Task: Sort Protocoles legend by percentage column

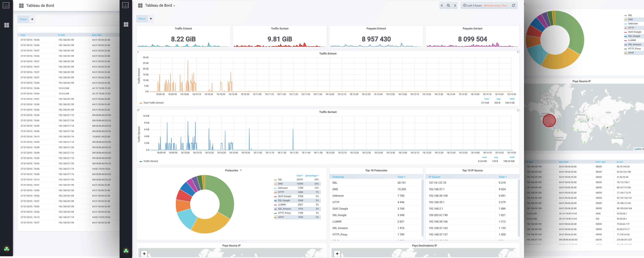Action: click(x=312, y=176)
